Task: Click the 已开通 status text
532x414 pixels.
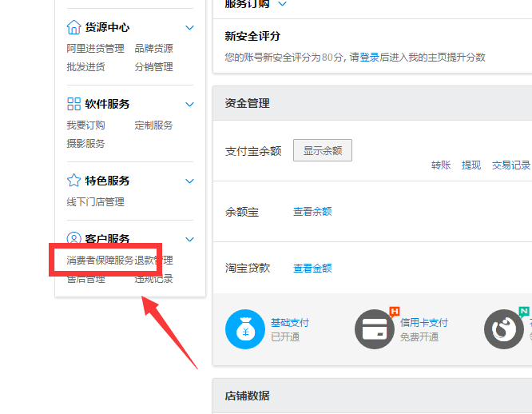Action: pos(285,337)
